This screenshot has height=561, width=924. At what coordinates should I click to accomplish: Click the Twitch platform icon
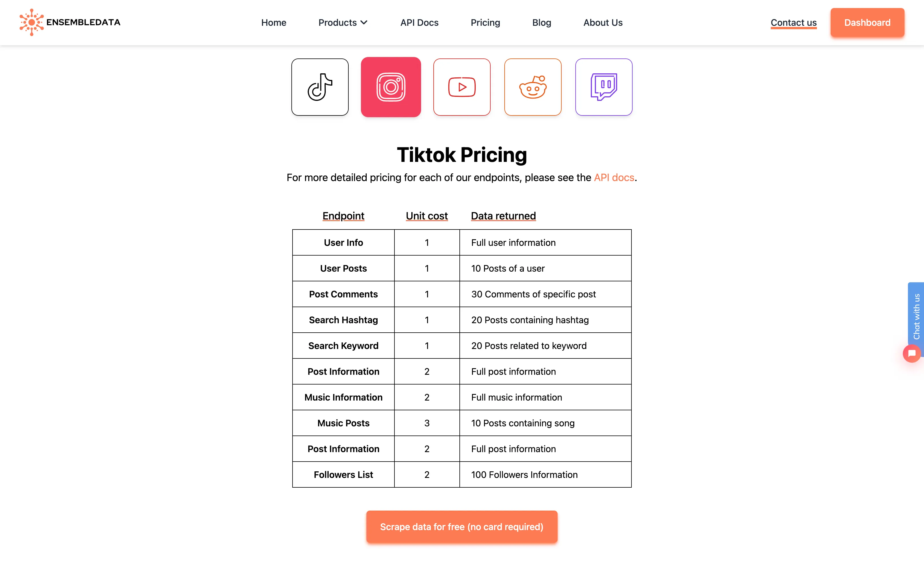click(x=603, y=87)
